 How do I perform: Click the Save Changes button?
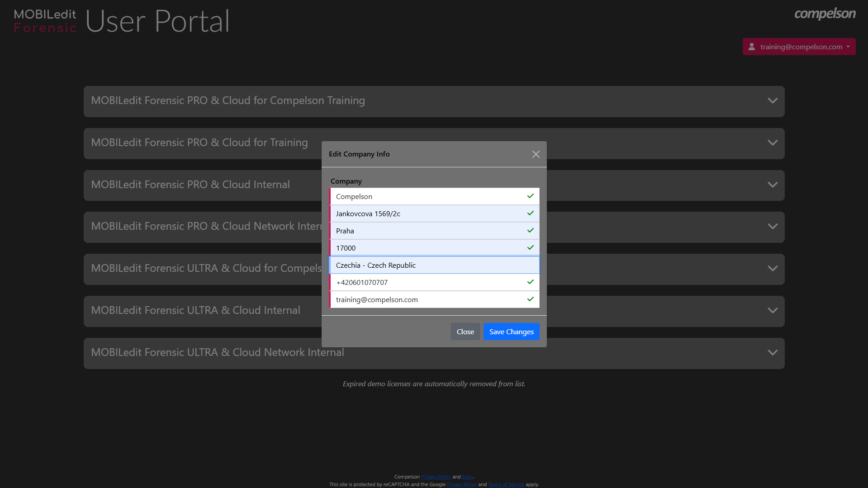coord(512,332)
